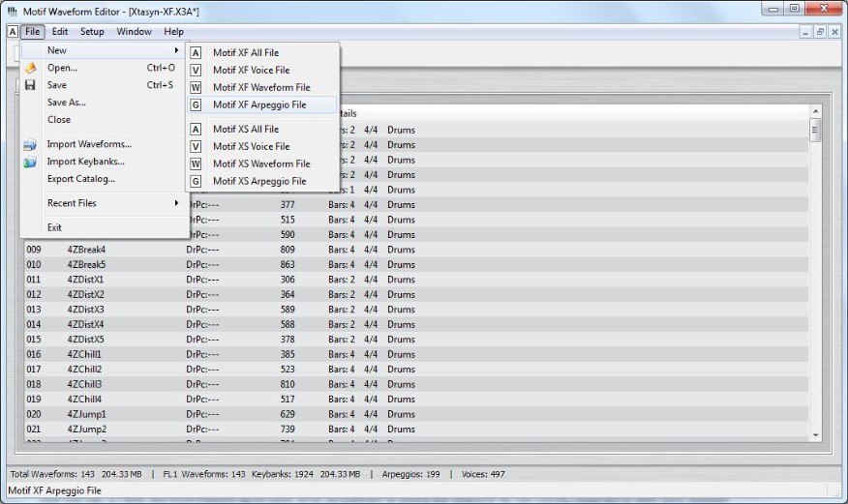848x504 pixels.
Task: Click the Motif Waveform Editor title bar icon
Action: pyautogui.click(x=12, y=11)
